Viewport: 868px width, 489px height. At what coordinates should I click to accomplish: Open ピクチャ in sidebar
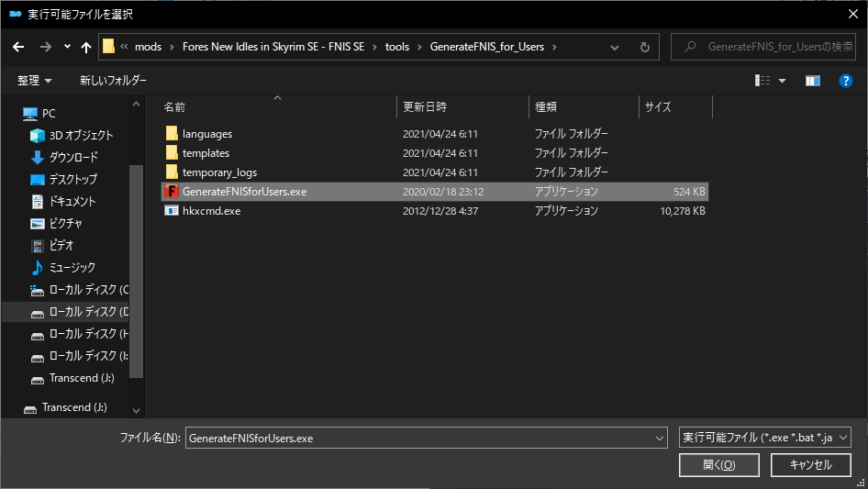coord(65,224)
